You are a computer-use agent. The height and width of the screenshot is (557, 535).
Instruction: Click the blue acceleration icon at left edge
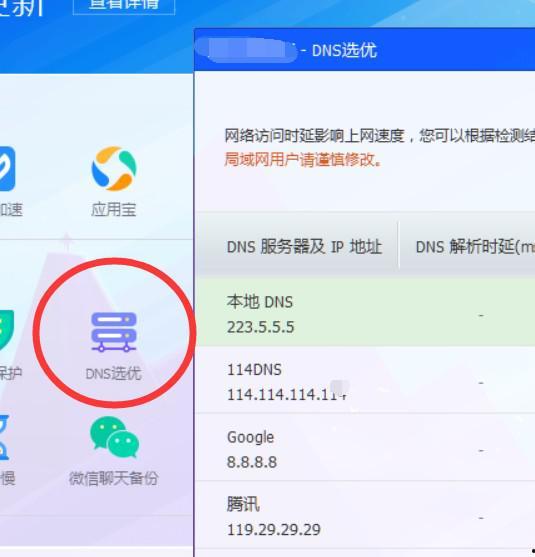[7, 169]
